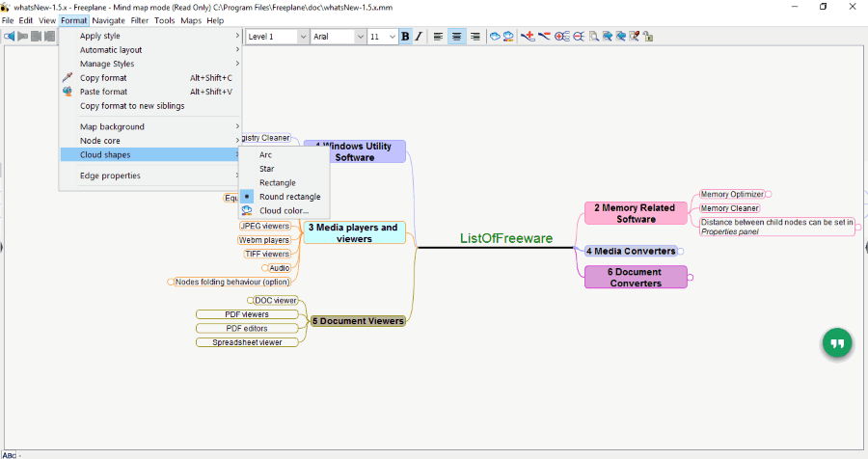
Task: Select the PDF editors node
Action: [x=247, y=328]
